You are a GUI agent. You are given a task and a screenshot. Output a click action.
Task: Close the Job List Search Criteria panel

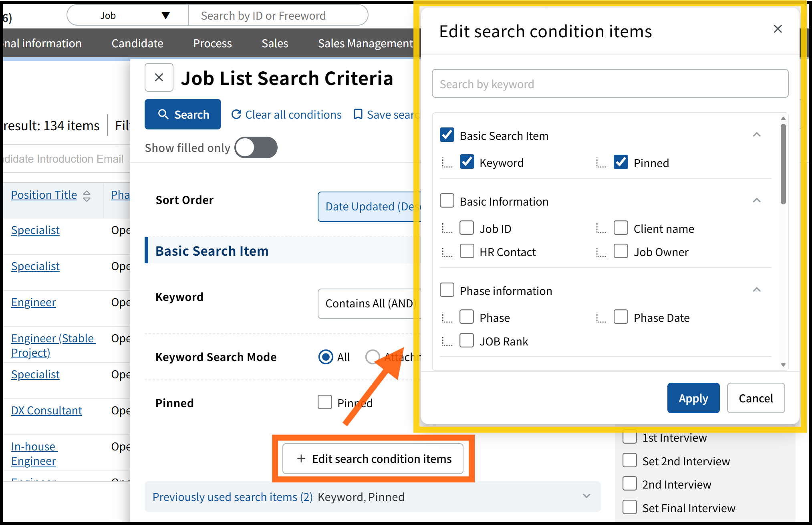[x=159, y=77]
